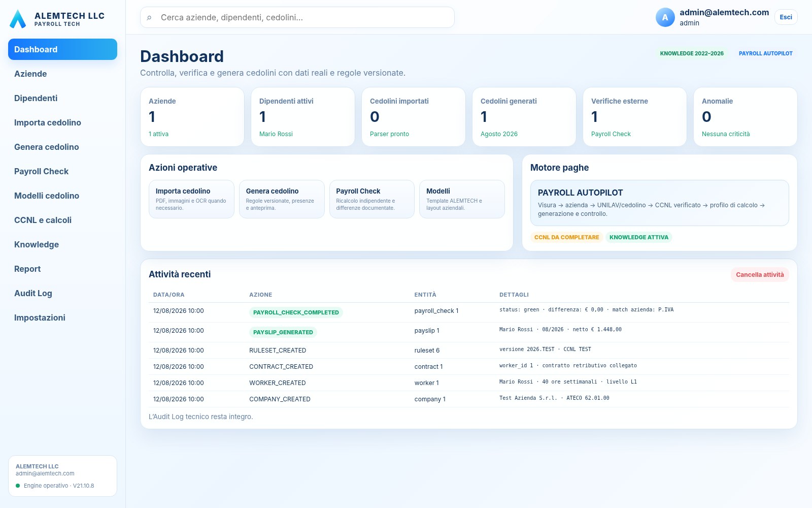Click the ALEMTECH triangle logo icon
812x508 pixels.
[x=18, y=19]
